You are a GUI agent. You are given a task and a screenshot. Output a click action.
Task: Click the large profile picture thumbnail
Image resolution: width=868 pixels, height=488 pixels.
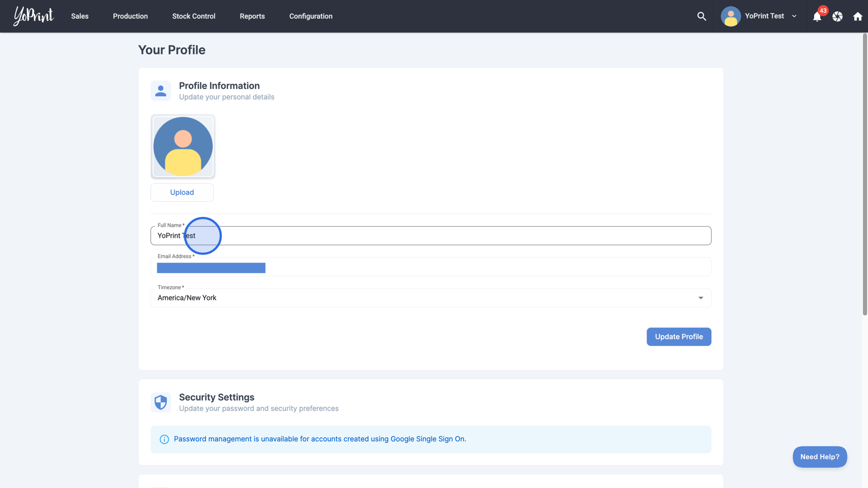tap(183, 146)
